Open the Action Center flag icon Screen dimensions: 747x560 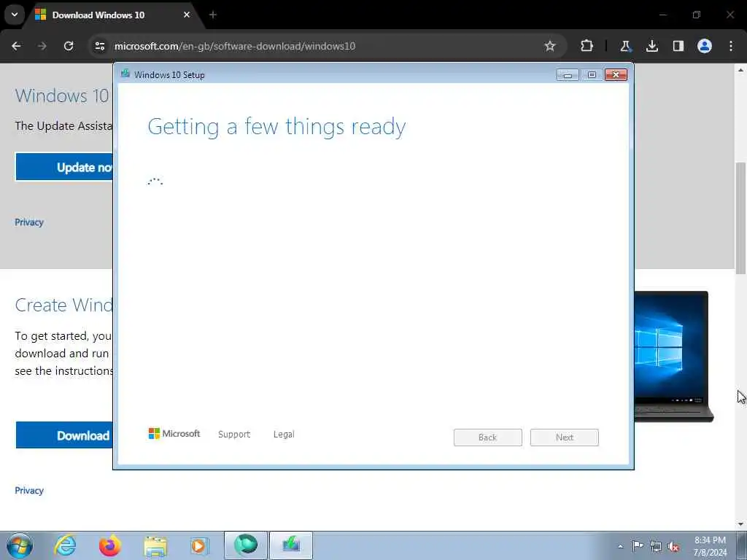pos(638,545)
